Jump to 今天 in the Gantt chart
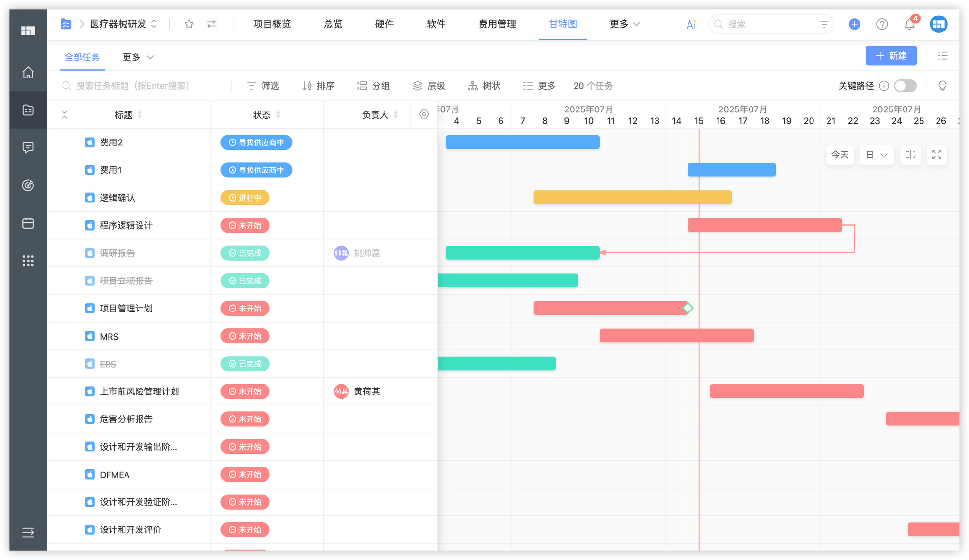 840,155
